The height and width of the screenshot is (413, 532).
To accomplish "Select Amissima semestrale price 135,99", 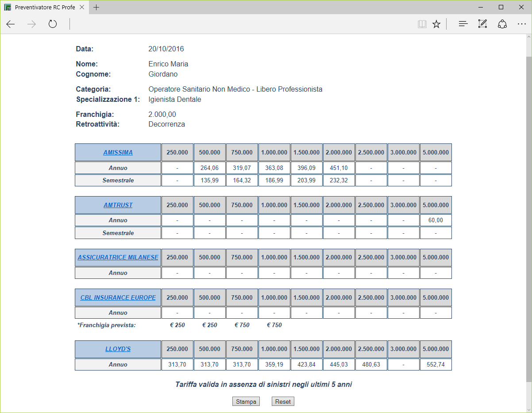I will pyautogui.click(x=210, y=180).
